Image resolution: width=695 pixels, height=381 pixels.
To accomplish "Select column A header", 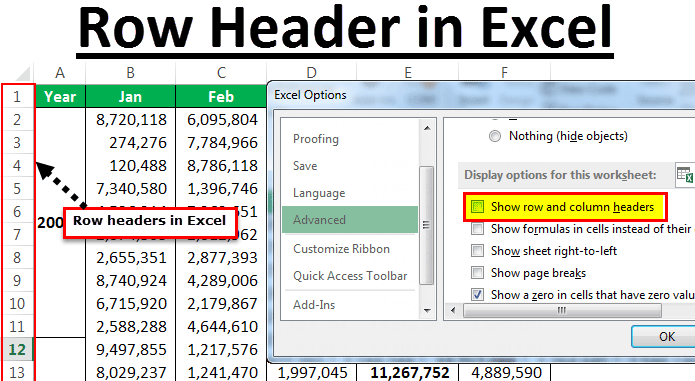I will click(x=60, y=73).
